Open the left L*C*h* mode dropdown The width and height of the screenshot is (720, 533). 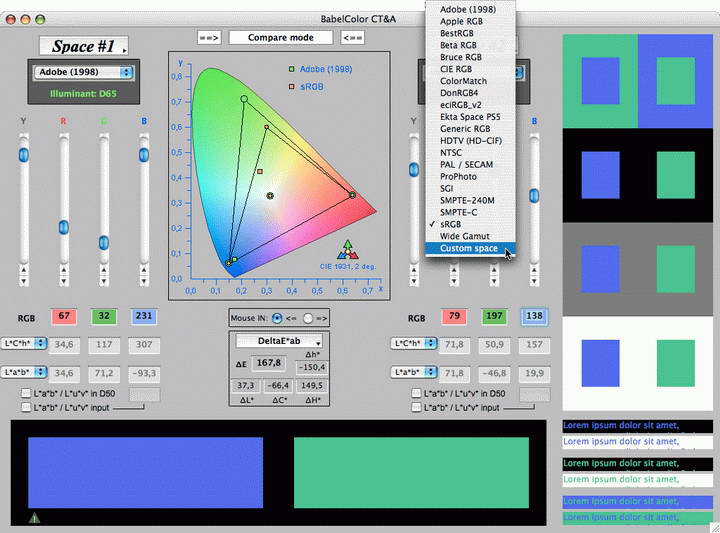24,344
